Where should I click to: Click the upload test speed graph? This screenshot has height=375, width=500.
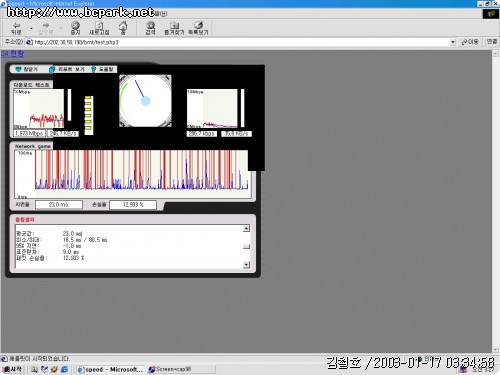[x=212, y=108]
